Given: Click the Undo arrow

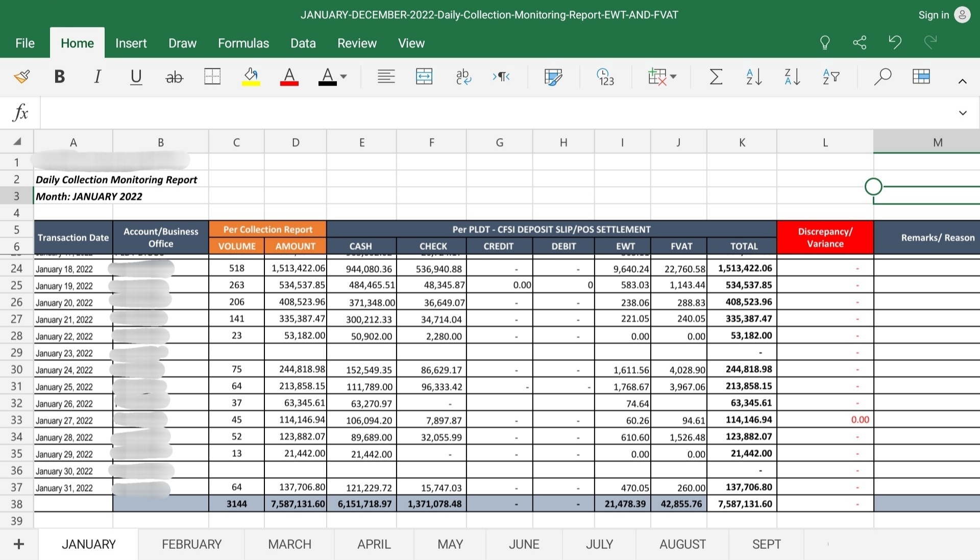Looking at the screenshot, I should (x=895, y=42).
